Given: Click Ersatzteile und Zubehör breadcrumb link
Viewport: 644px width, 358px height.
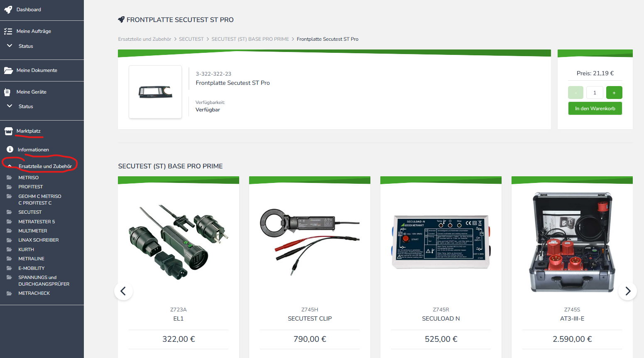Looking at the screenshot, I should 144,39.
